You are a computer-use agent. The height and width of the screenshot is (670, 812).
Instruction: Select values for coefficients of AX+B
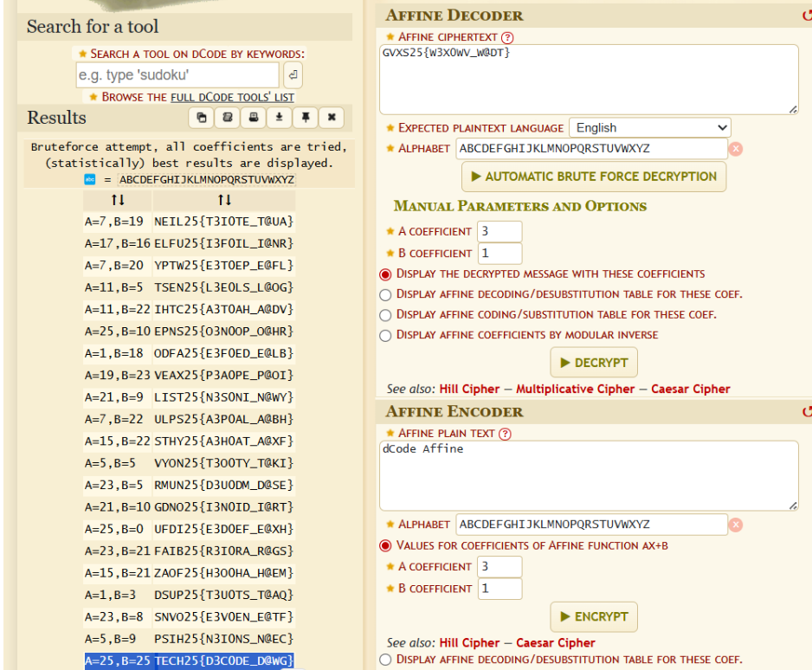(x=385, y=545)
